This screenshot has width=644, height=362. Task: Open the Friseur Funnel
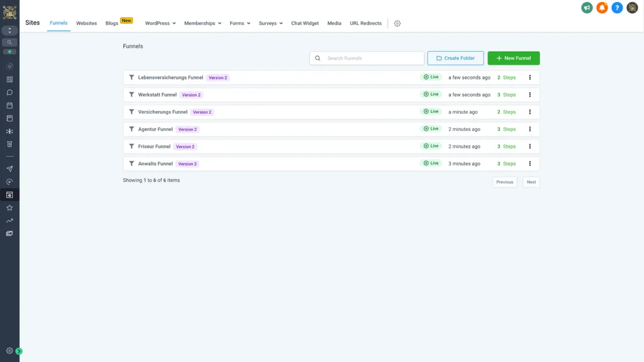click(154, 146)
